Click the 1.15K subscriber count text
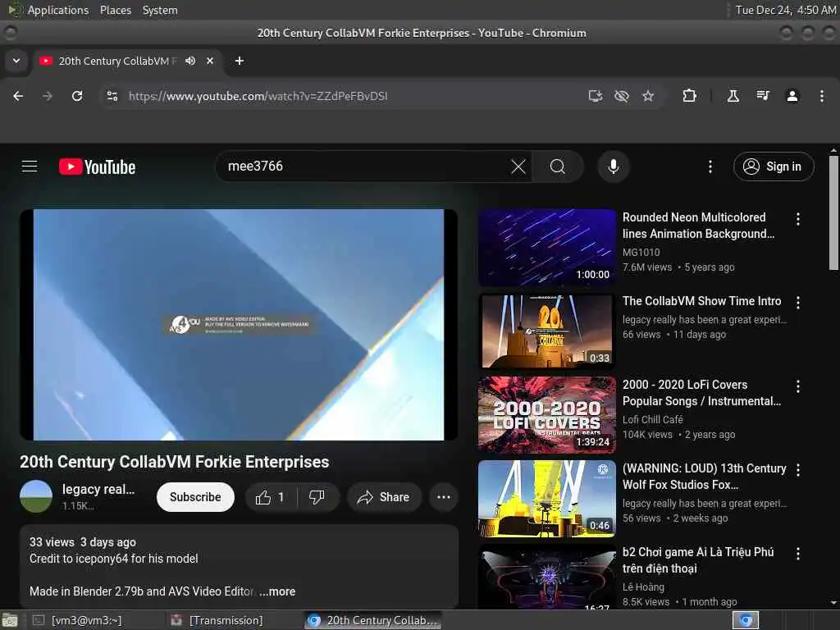The height and width of the screenshot is (630, 840). click(x=78, y=505)
